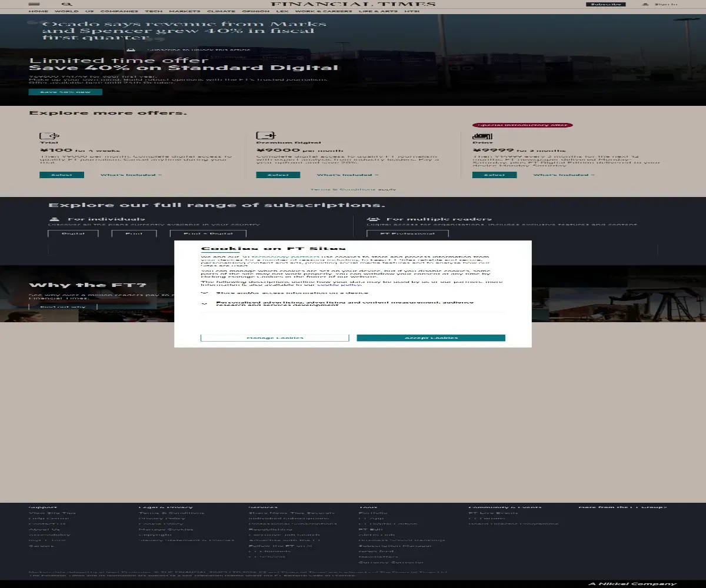Open the CLIMATE nav section

[x=221, y=11]
